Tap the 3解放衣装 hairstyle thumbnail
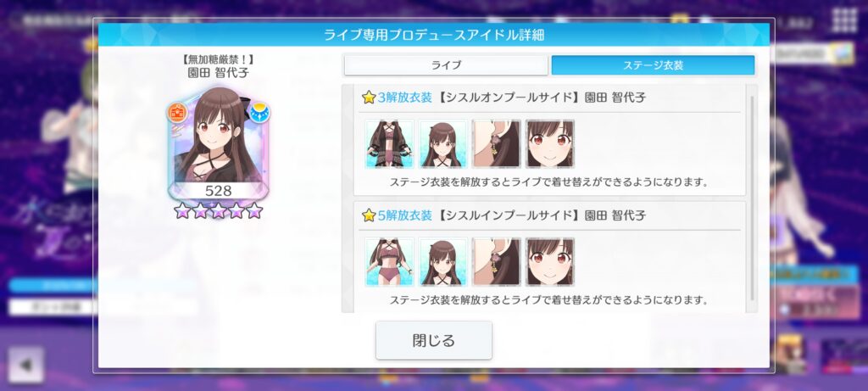The height and width of the screenshot is (391, 868). [442, 143]
